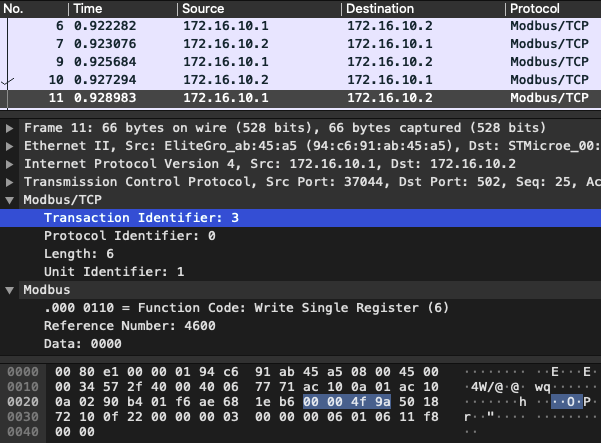The width and height of the screenshot is (601, 443).
Task: Expand the Transmission Control Protocol layer
Action: 10,182
